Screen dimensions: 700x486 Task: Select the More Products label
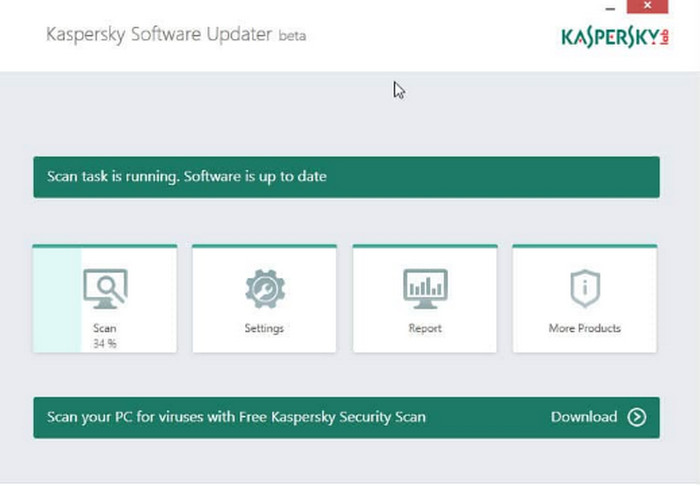(x=584, y=328)
